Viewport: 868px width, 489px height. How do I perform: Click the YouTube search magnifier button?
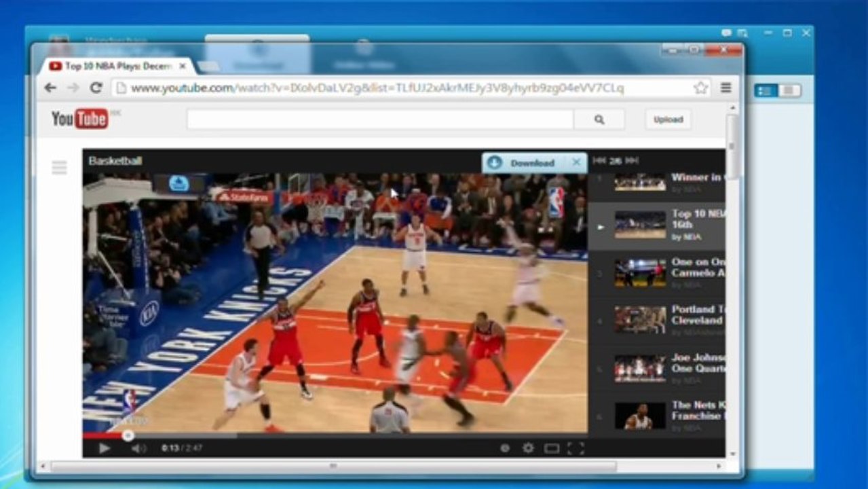pyautogui.click(x=599, y=120)
